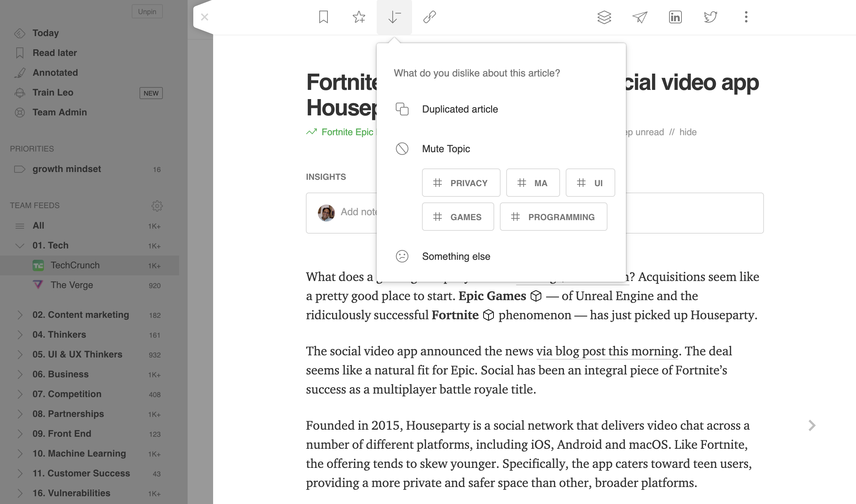The height and width of the screenshot is (504, 856).
Task: Click the hide link under title
Action: [688, 132]
